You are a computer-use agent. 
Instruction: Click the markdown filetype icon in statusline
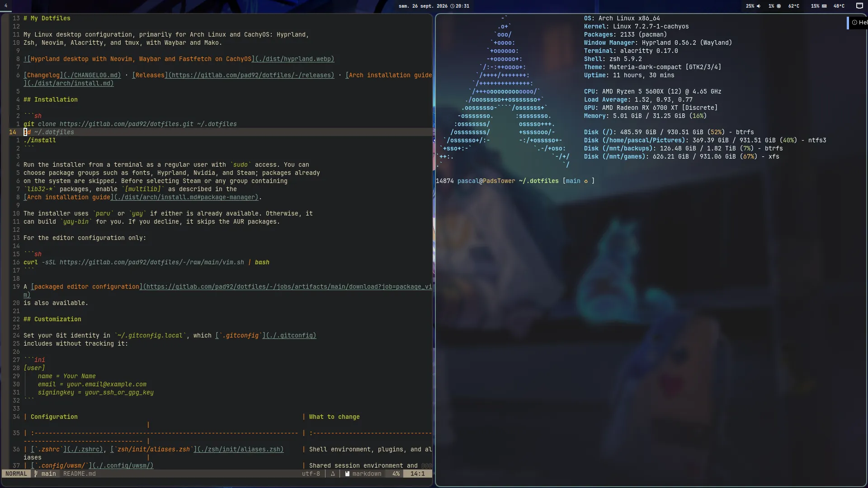(x=347, y=474)
